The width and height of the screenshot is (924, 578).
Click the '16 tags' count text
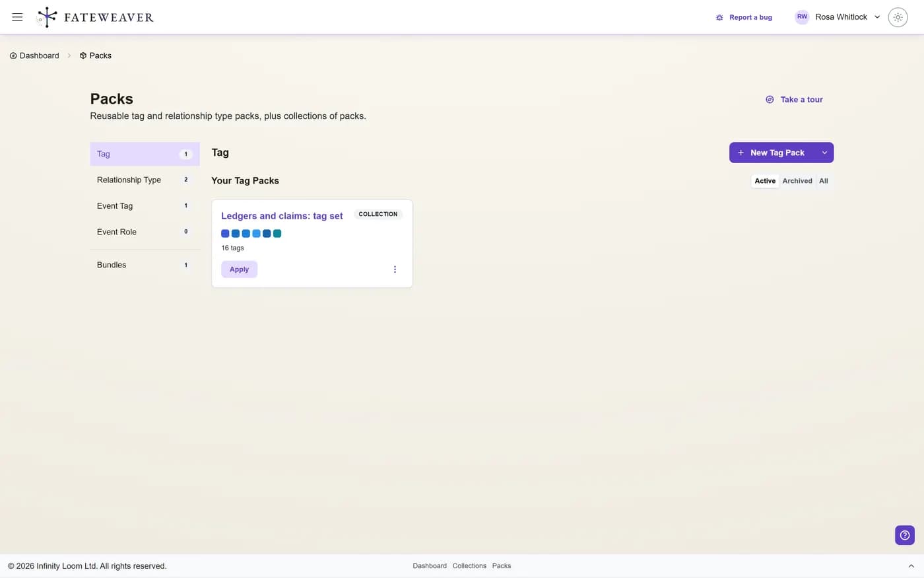(x=232, y=248)
